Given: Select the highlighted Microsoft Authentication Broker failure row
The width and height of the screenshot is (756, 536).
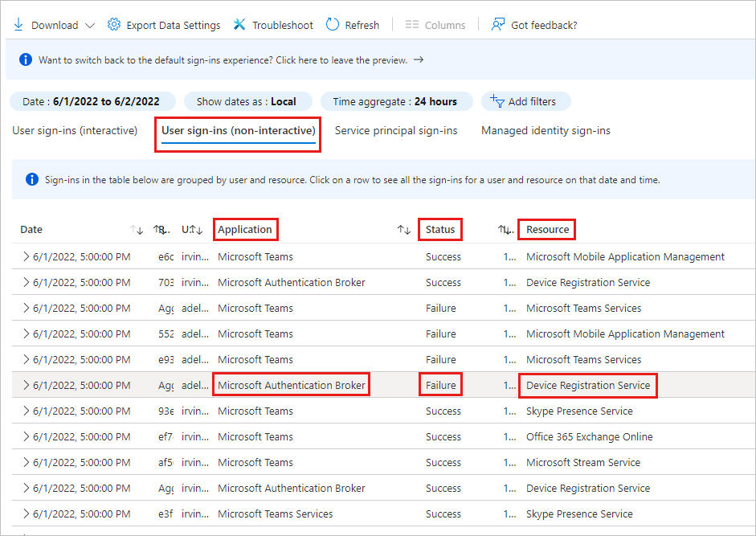Looking at the screenshot, I should 291,384.
